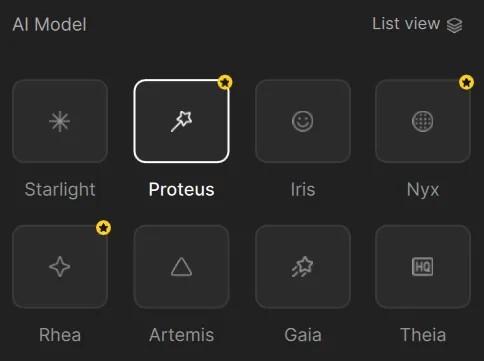
Task: Click the AI Model heading
Action: tap(49, 25)
